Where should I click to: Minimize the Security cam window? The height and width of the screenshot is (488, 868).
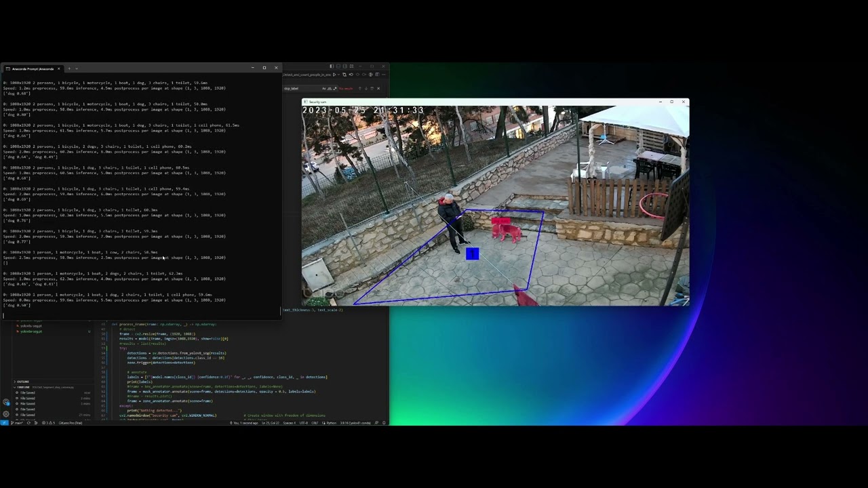(660, 102)
